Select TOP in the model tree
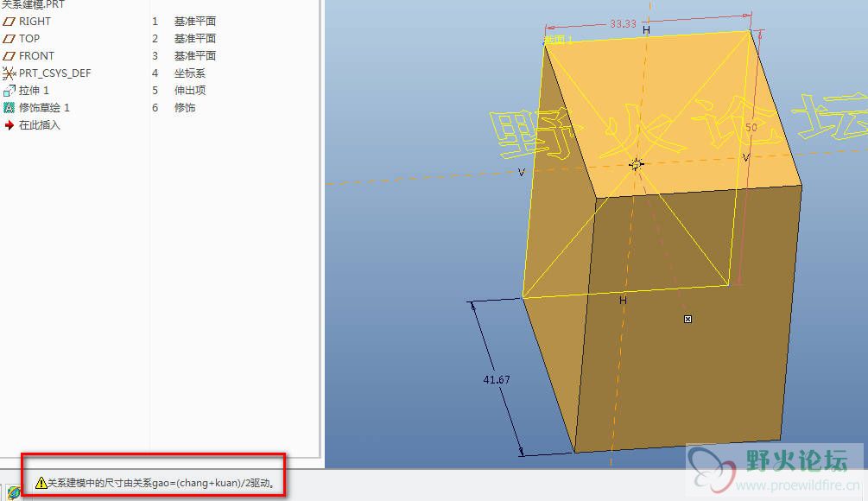The width and height of the screenshot is (868, 501). [x=29, y=39]
